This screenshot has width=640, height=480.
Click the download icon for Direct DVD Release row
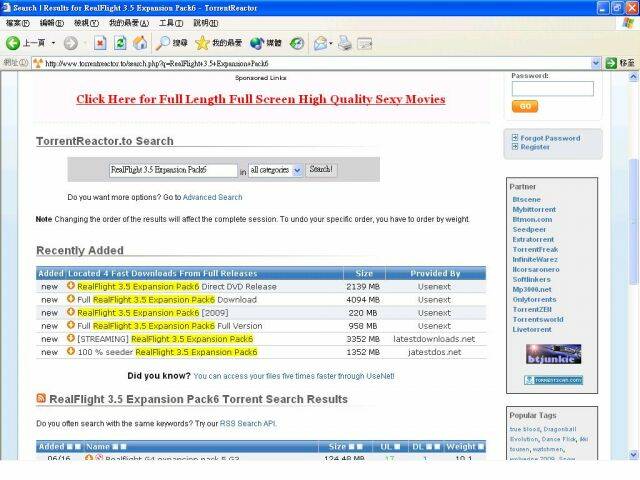tap(71, 286)
